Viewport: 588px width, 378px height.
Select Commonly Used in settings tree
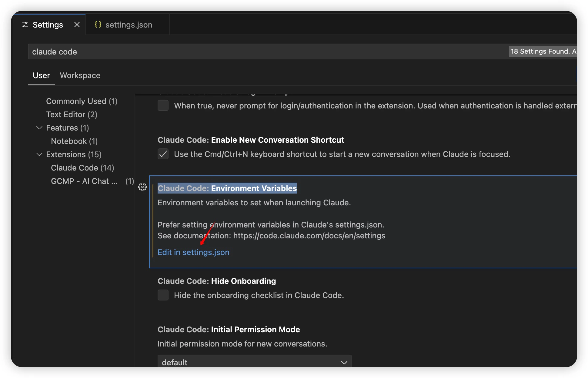(x=82, y=101)
